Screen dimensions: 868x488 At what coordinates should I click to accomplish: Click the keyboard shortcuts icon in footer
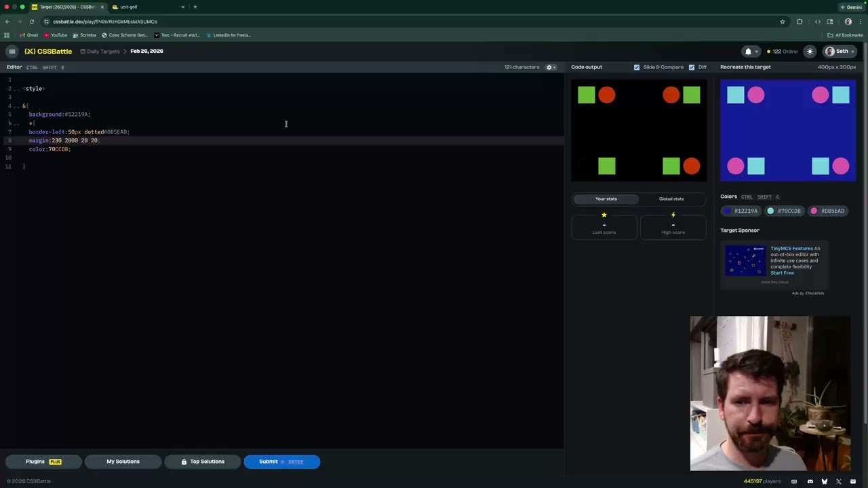pos(794,481)
